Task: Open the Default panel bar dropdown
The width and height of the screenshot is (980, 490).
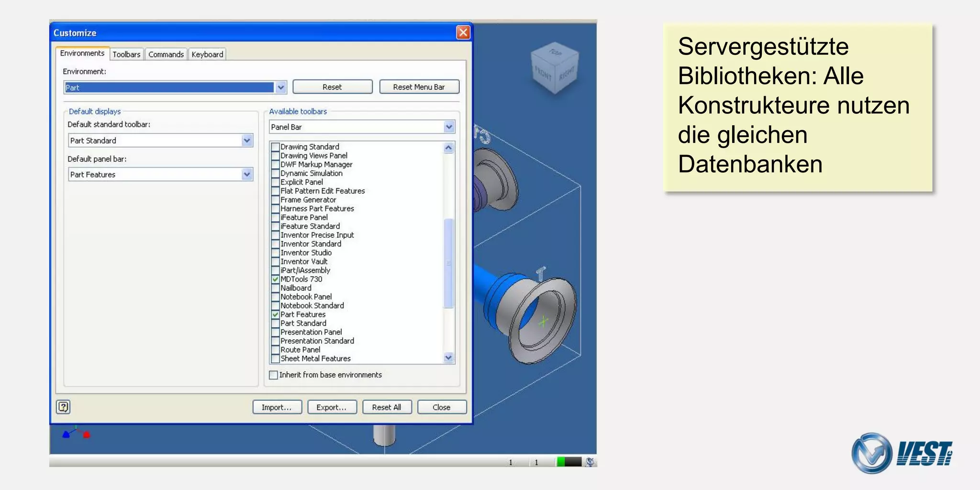Action: click(x=161, y=174)
